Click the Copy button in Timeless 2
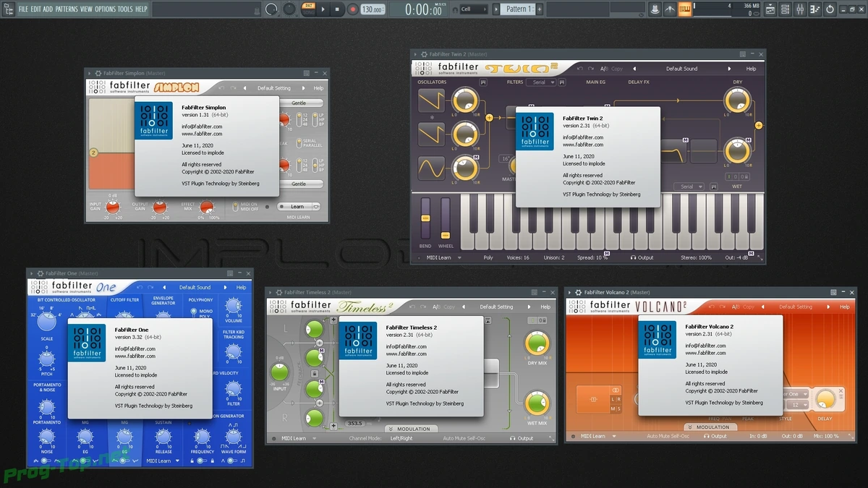Image resolution: width=868 pixels, height=488 pixels. pyautogui.click(x=449, y=307)
